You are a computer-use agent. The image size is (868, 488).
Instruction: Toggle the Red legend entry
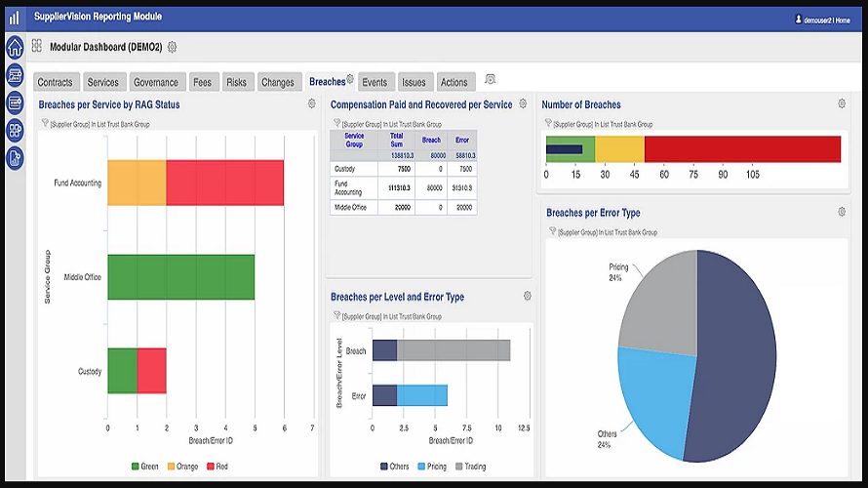[217, 467]
